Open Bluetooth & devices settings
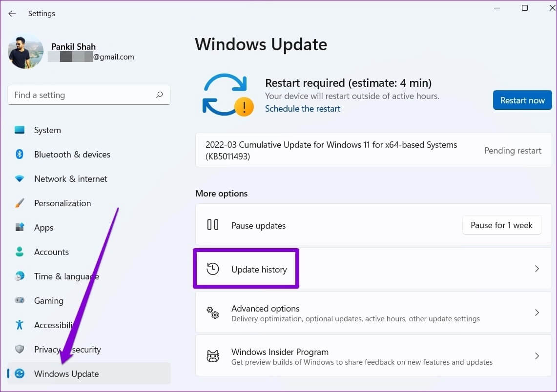This screenshot has width=557, height=392. click(89, 155)
